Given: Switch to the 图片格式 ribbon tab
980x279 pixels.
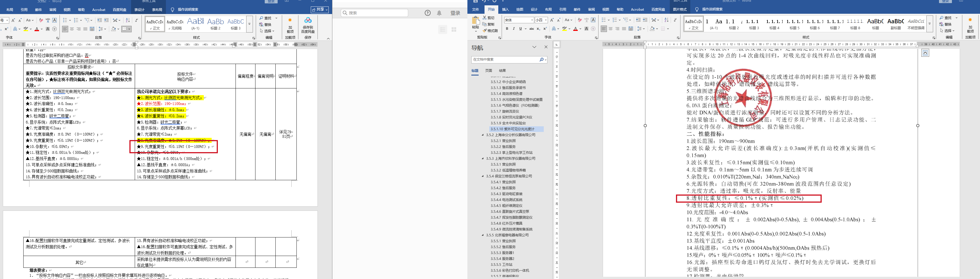Looking at the screenshot, I should [680, 10].
